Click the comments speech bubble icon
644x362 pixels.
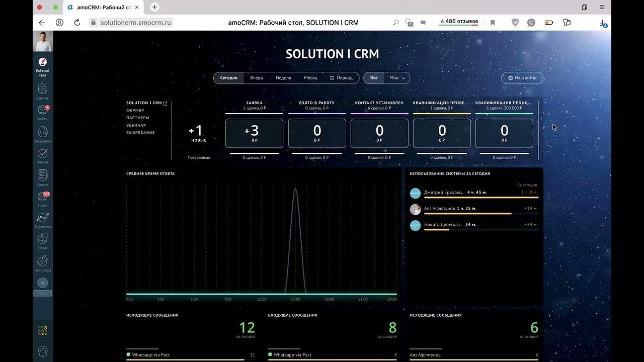423,23
